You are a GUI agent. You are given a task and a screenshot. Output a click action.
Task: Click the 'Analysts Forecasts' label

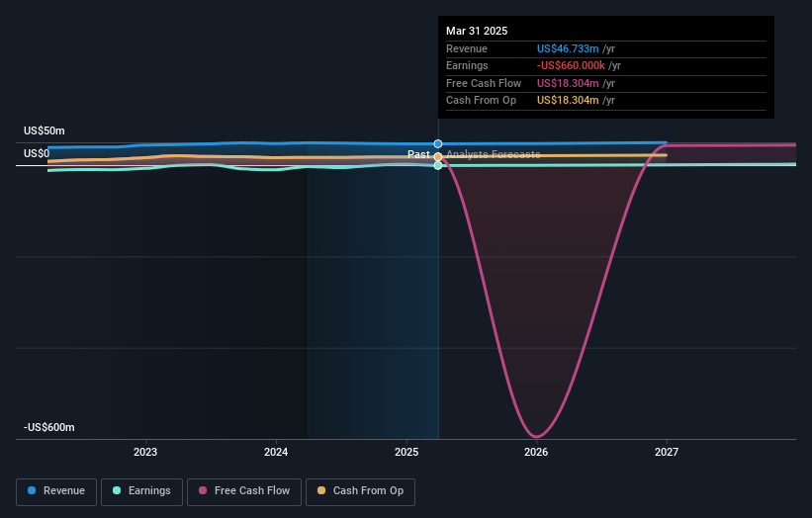[x=493, y=154]
